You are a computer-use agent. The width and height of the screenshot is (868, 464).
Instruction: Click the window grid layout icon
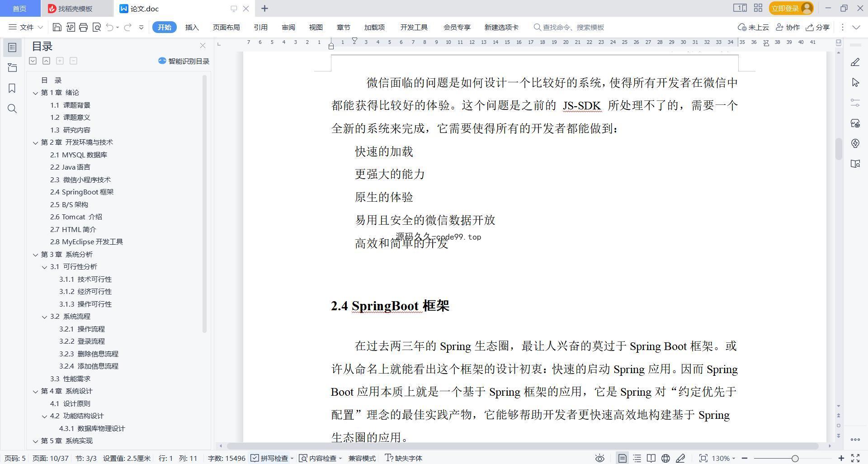758,8
